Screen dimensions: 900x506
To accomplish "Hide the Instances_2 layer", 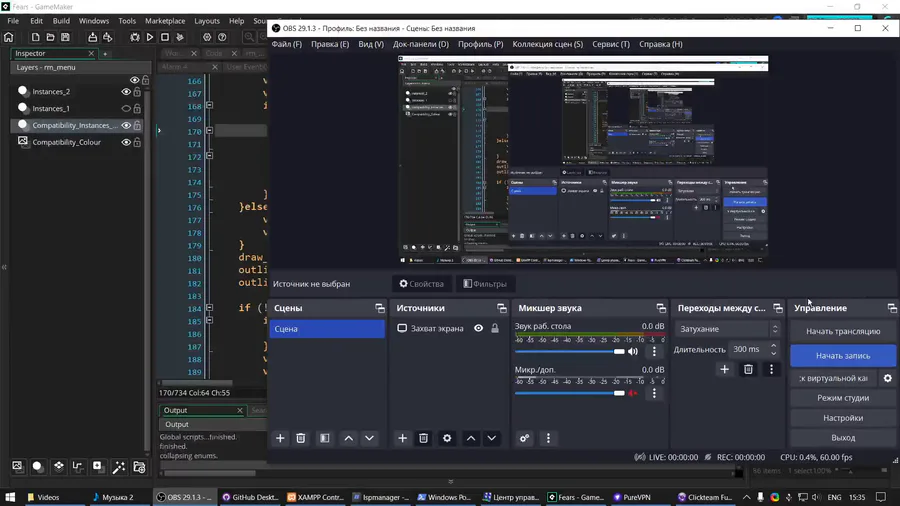I will (126, 91).
